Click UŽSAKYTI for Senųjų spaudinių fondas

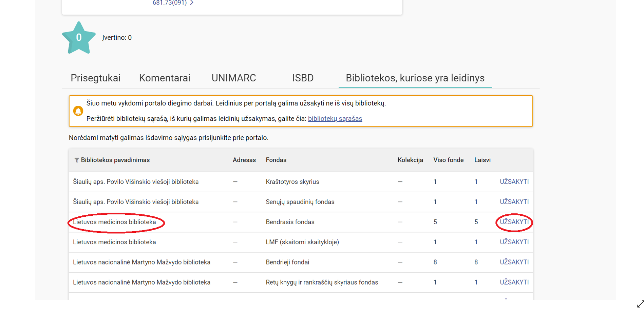point(514,202)
